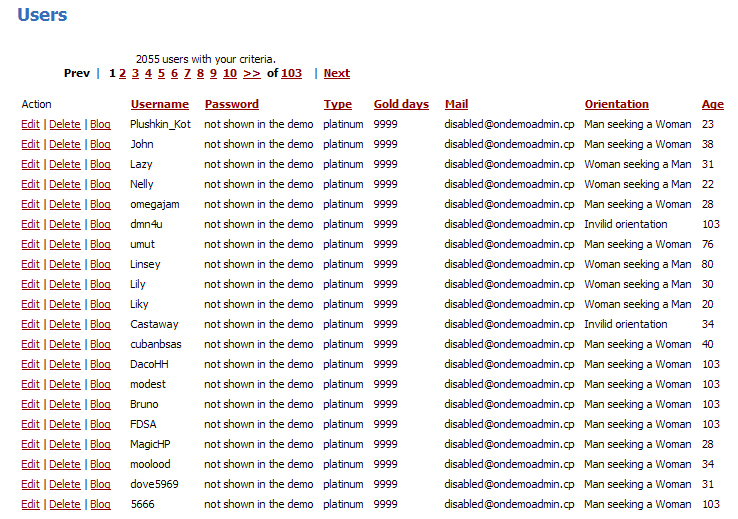
Task: Sort table by Password column
Action: coord(232,104)
